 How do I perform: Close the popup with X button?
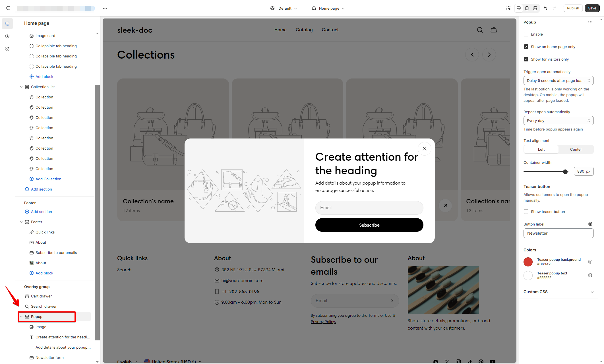click(x=425, y=149)
